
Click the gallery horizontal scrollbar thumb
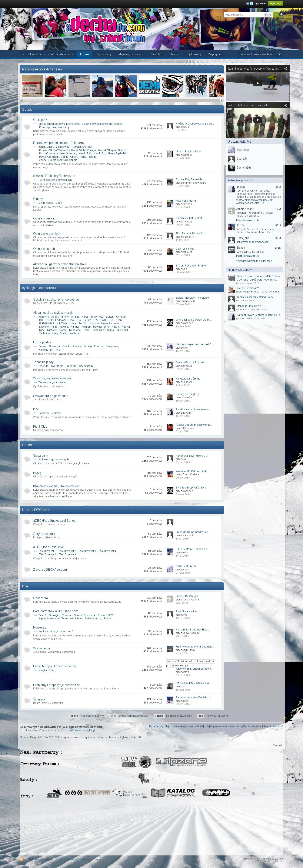(60, 100)
